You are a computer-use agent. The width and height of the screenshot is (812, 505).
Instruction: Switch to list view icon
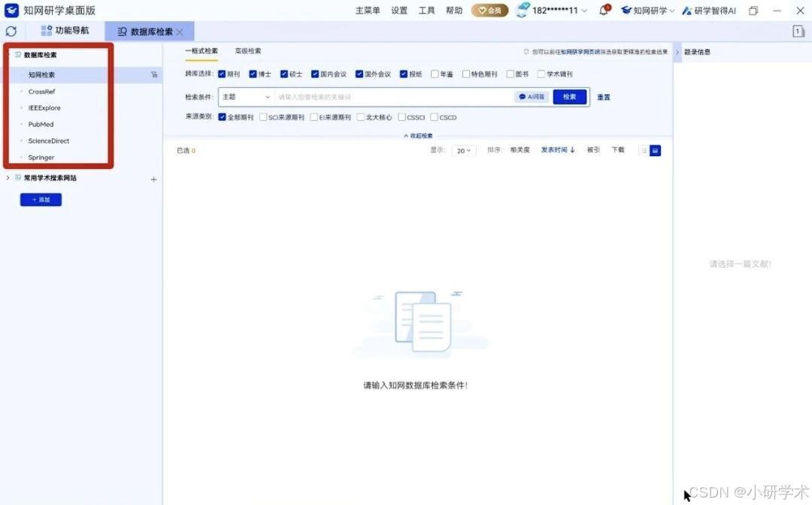(644, 150)
